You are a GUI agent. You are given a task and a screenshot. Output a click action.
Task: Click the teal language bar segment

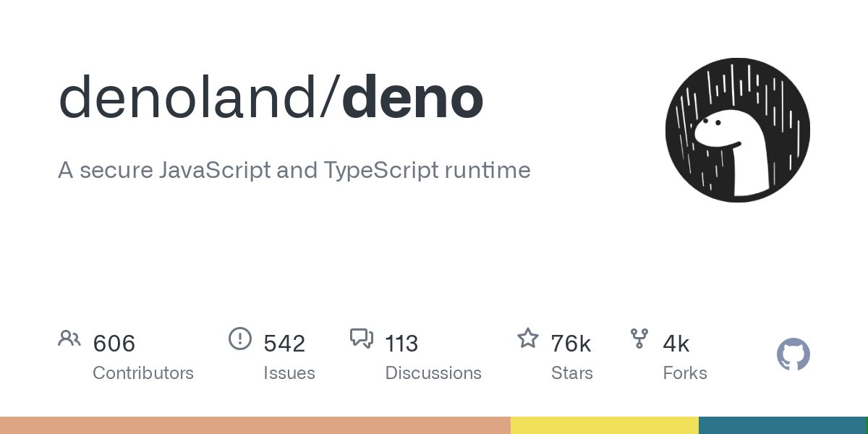[x=782, y=425]
